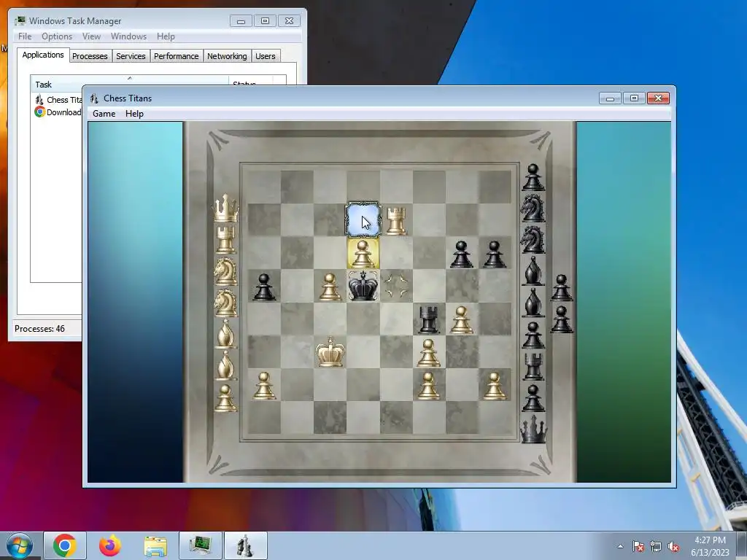747x560 pixels.
Task: Switch to the Processes tab
Action: pos(90,56)
